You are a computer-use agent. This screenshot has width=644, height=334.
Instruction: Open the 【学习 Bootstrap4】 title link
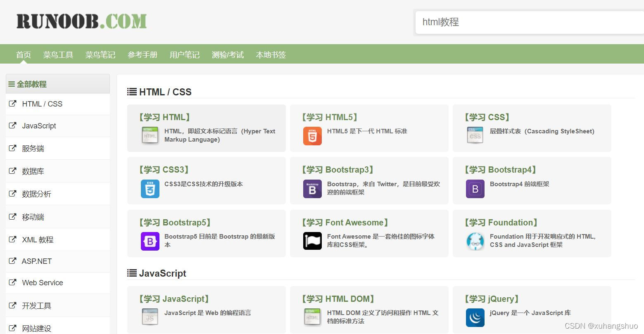pyautogui.click(x=500, y=170)
